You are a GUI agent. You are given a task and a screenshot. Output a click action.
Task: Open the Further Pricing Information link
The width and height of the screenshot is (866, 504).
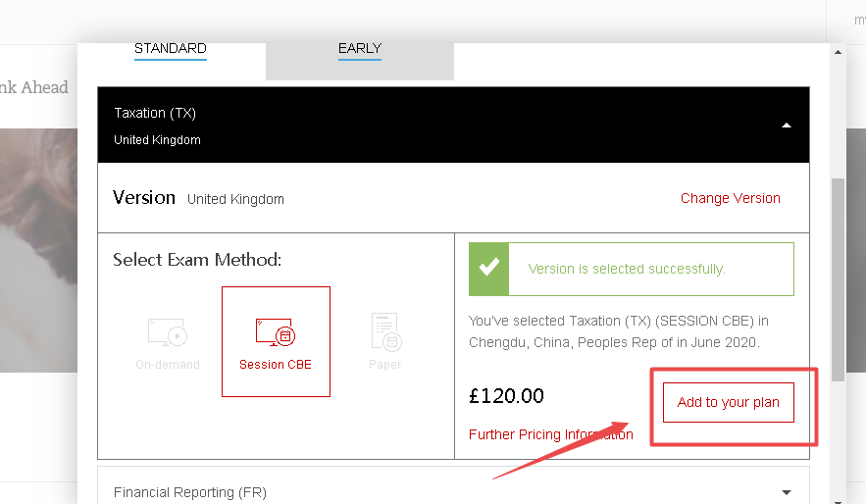[x=550, y=434]
